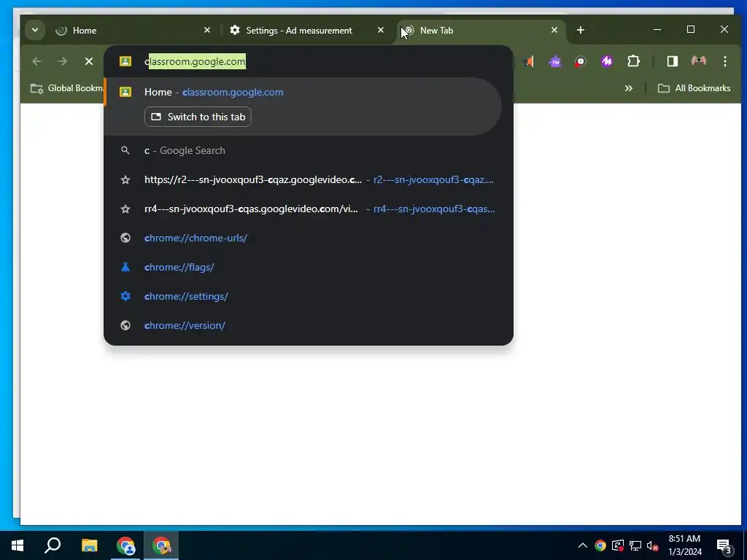The width and height of the screenshot is (747, 560).
Task: Open the All Bookmarks folder
Action: 694,88
